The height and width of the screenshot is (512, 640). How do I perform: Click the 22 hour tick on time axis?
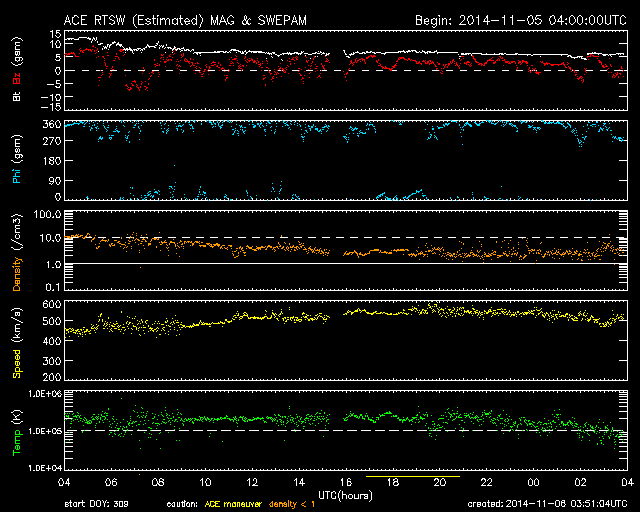point(487,483)
